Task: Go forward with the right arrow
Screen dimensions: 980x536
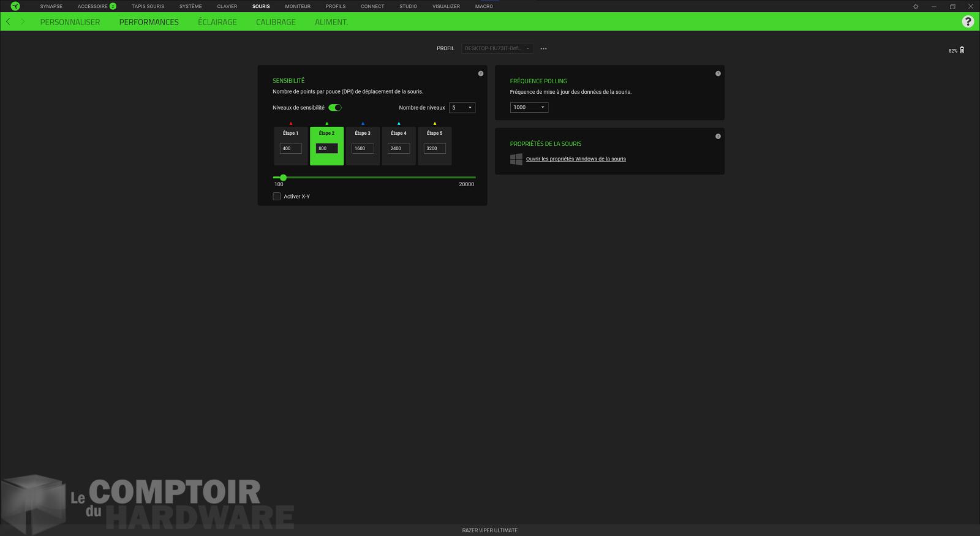Action: [23, 21]
